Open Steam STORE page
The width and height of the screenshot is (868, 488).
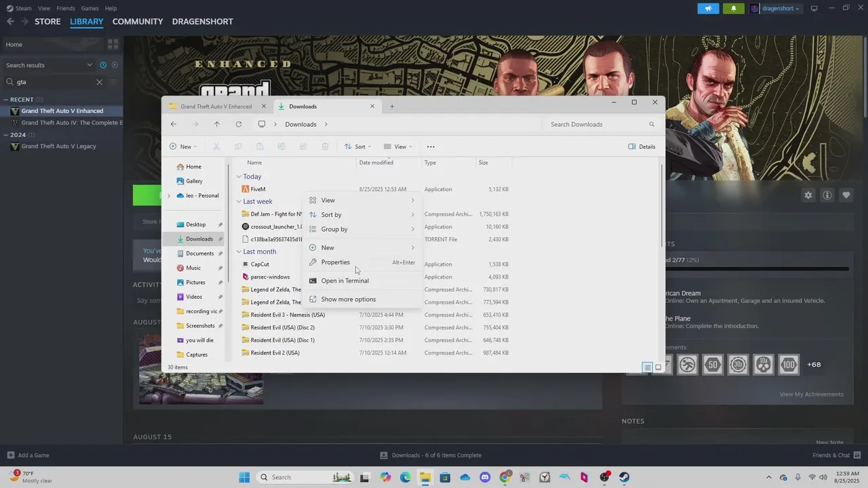[47, 22]
